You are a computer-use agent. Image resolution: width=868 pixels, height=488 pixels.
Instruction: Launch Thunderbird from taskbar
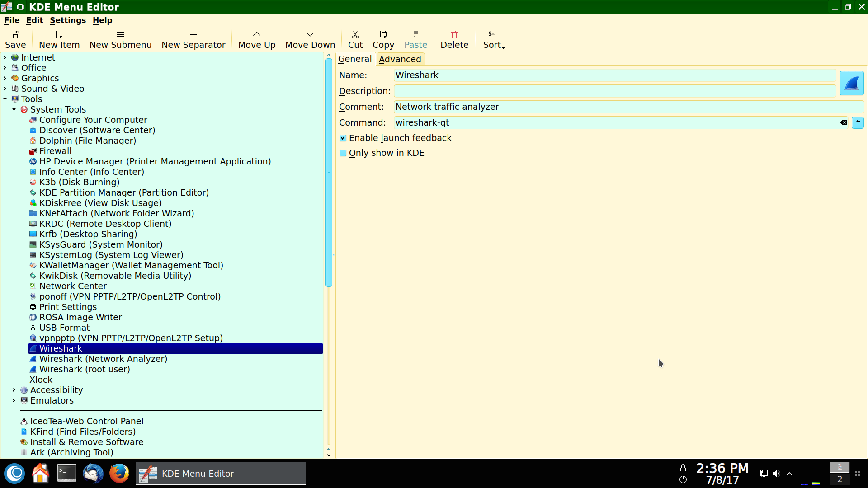pos(93,474)
